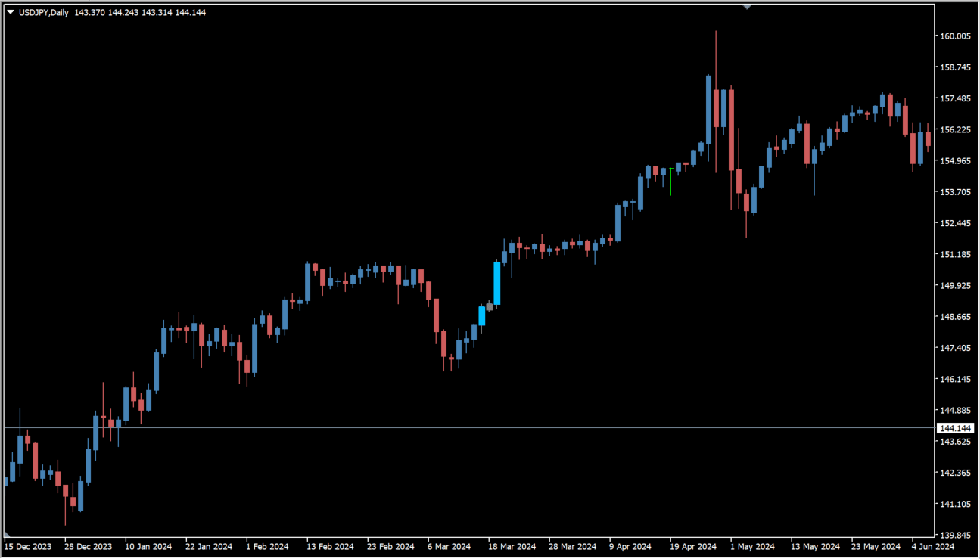Click the 146.145 price axis label
The width and height of the screenshot is (980, 559).
[x=955, y=380]
